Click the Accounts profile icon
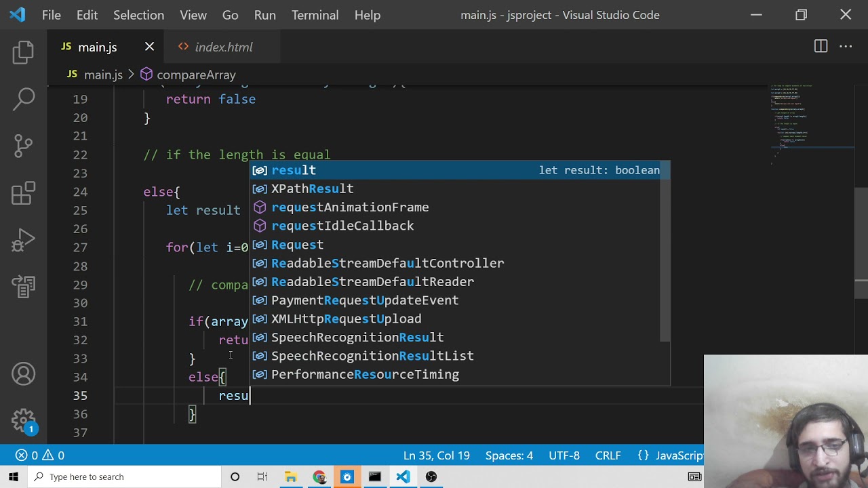 (x=23, y=375)
